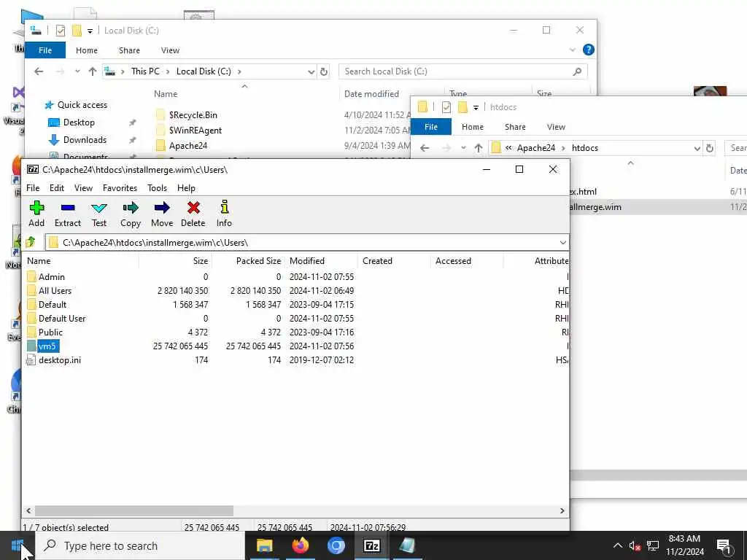The width and height of the screenshot is (747, 560).
Task: Open the Help menu in 7-Zip
Action: tap(186, 188)
